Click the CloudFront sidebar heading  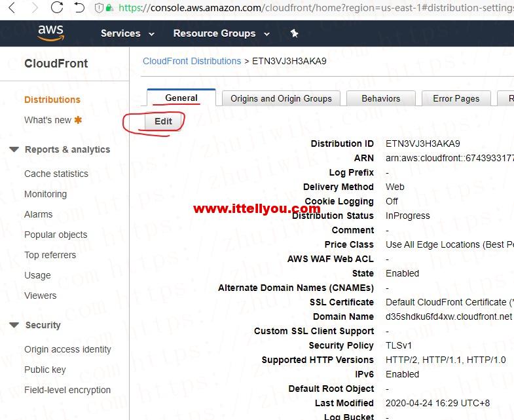pyautogui.click(x=56, y=64)
